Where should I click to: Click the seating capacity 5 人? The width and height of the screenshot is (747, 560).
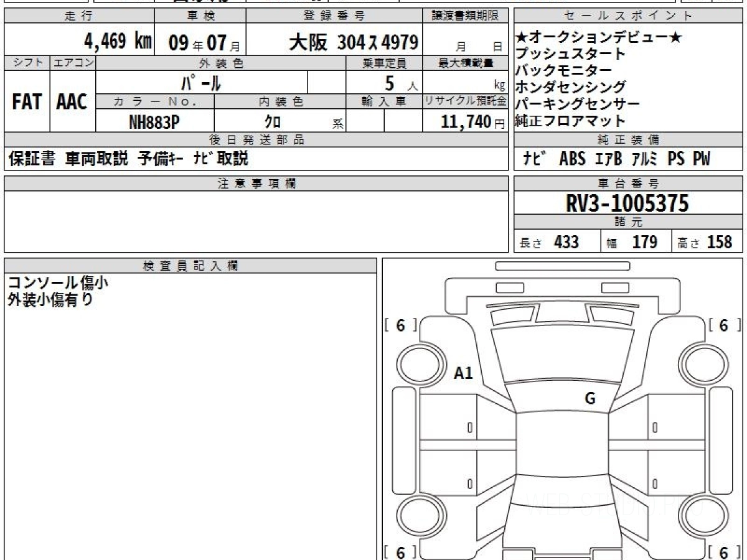click(x=402, y=83)
